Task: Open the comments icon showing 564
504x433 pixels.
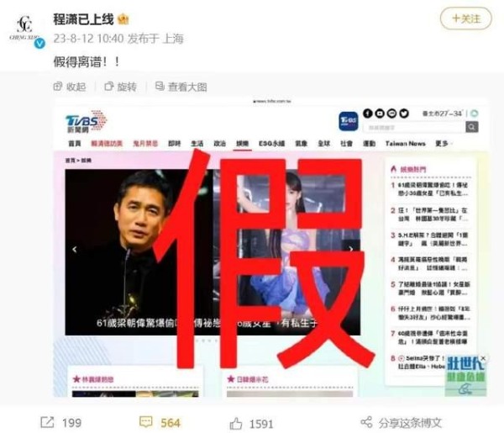Action: click(145, 422)
